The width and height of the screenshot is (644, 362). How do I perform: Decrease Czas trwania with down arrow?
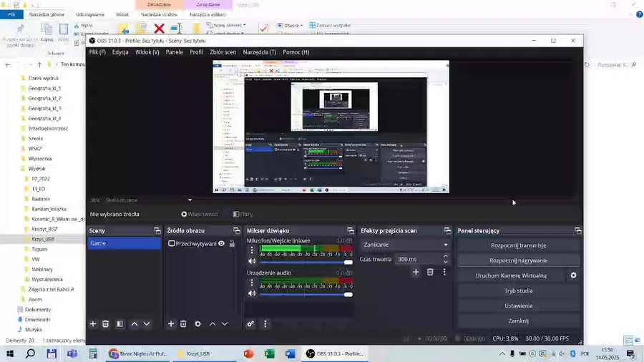tap(446, 261)
